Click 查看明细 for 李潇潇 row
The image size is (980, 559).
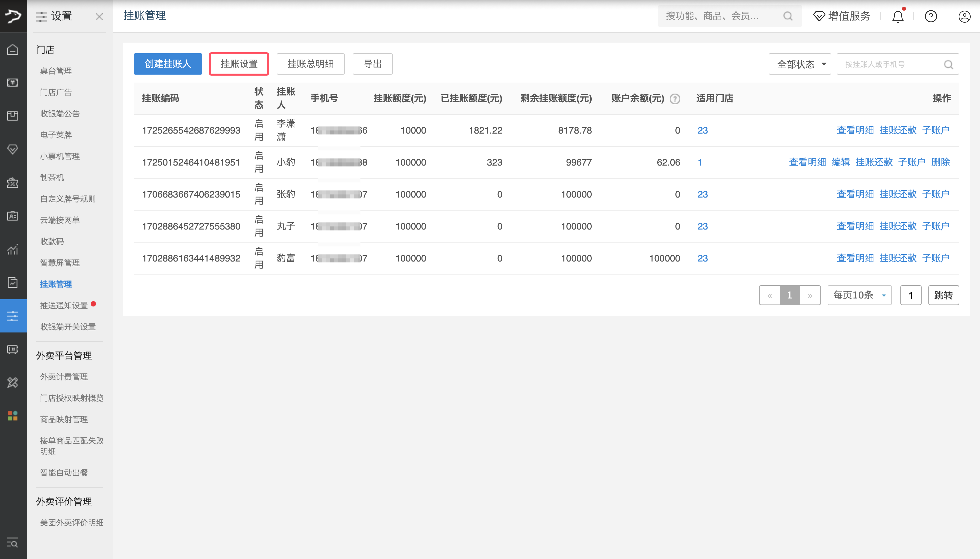pos(855,130)
